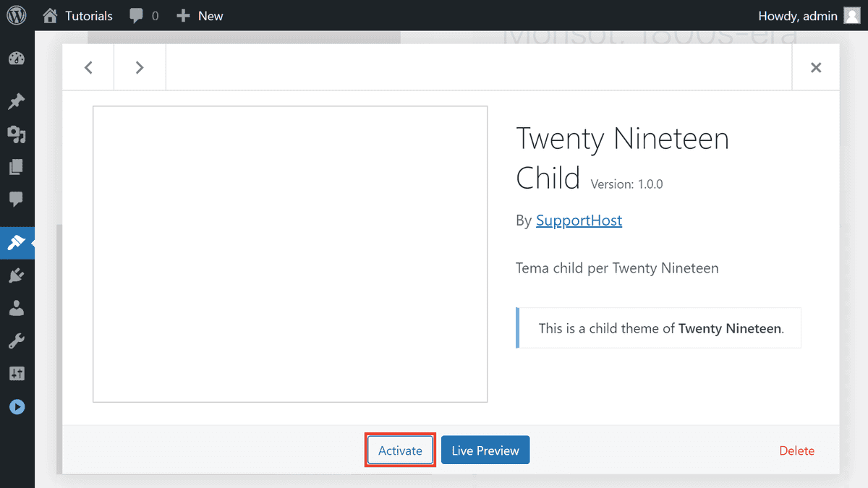Viewport: 868px width, 488px height.
Task: Visit the Tutorials site home
Action: pos(77,15)
